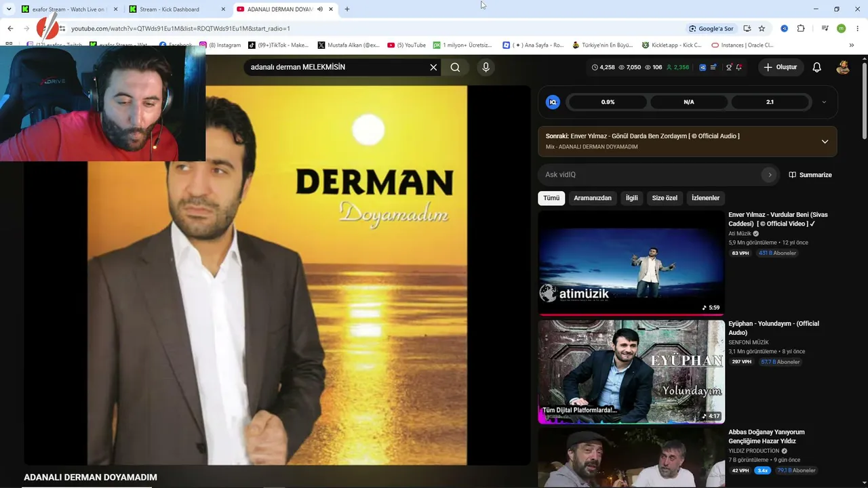Open the tab search dropdown arrow
This screenshot has width=868, height=488.
(9, 9)
